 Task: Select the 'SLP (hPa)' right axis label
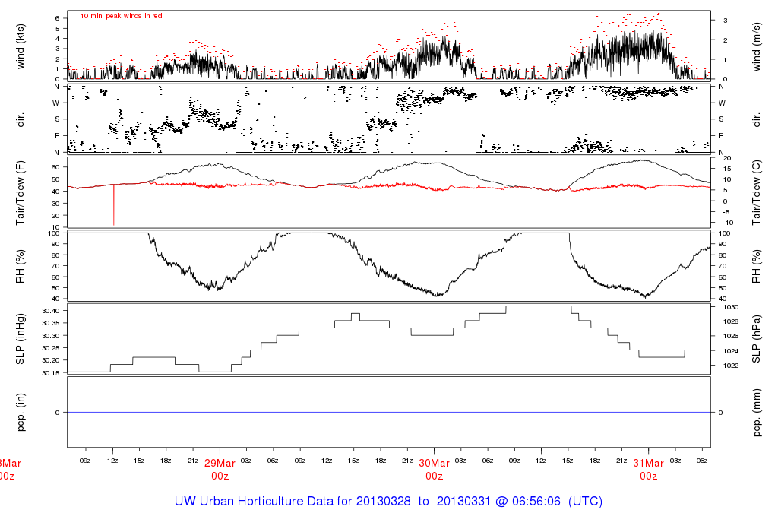(x=757, y=338)
